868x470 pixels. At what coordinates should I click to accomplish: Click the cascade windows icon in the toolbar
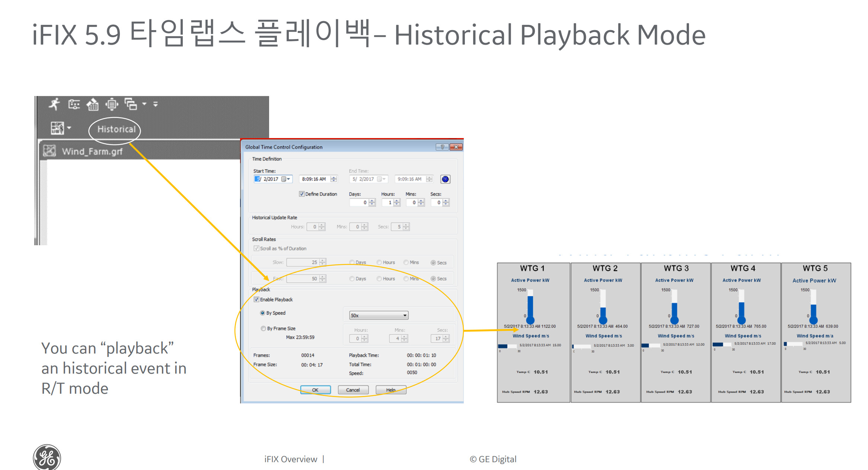131,105
